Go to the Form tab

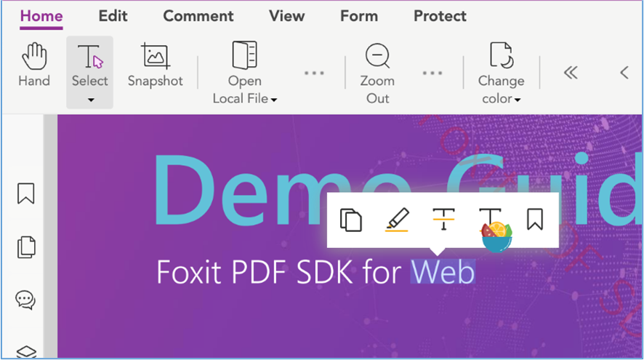(x=359, y=16)
